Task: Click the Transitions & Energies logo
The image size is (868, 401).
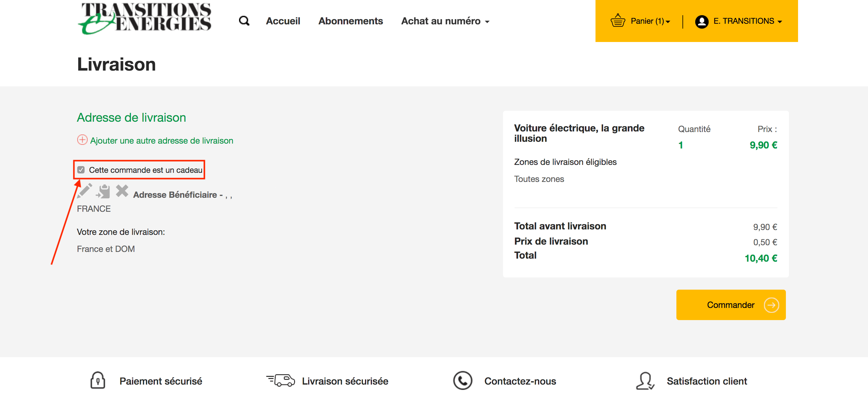Action: coord(145,18)
